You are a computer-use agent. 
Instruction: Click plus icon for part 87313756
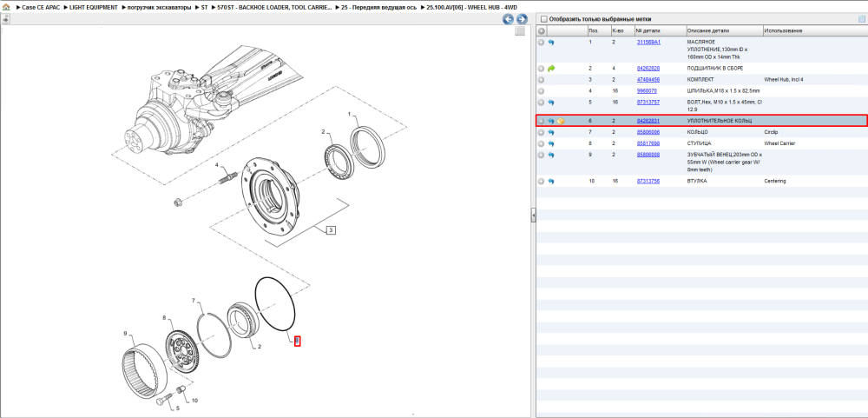[x=541, y=182]
